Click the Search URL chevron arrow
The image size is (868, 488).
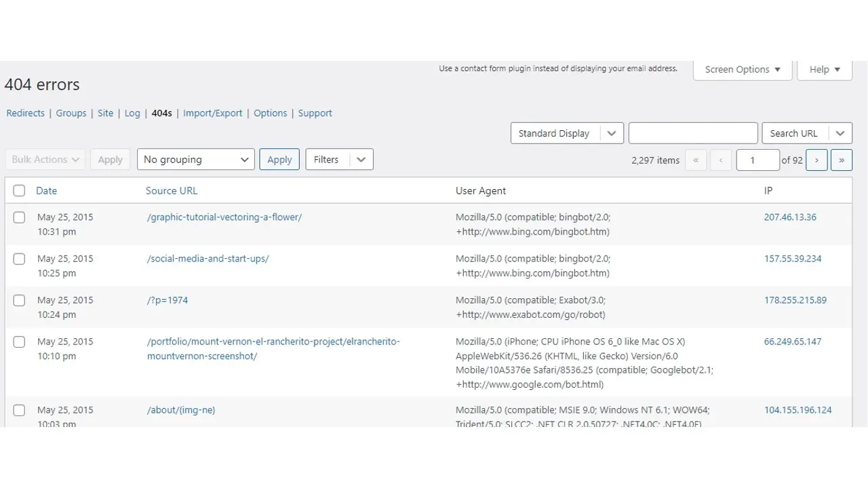(x=841, y=134)
